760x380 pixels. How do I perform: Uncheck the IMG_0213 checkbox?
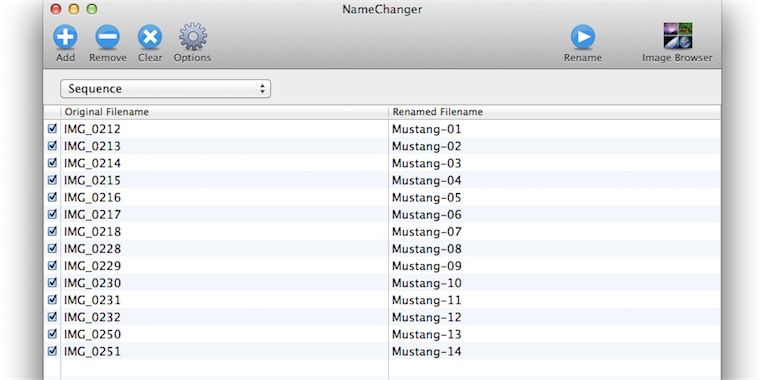(52, 145)
